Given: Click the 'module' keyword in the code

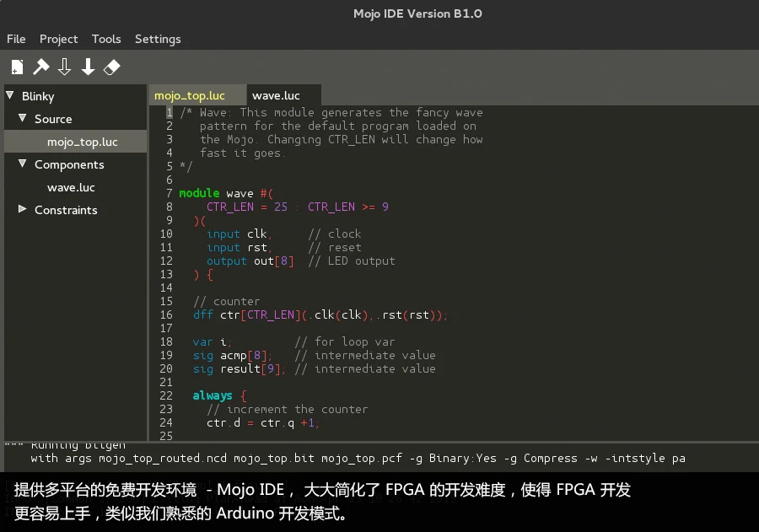Looking at the screenshot, I should pos(199,193).
